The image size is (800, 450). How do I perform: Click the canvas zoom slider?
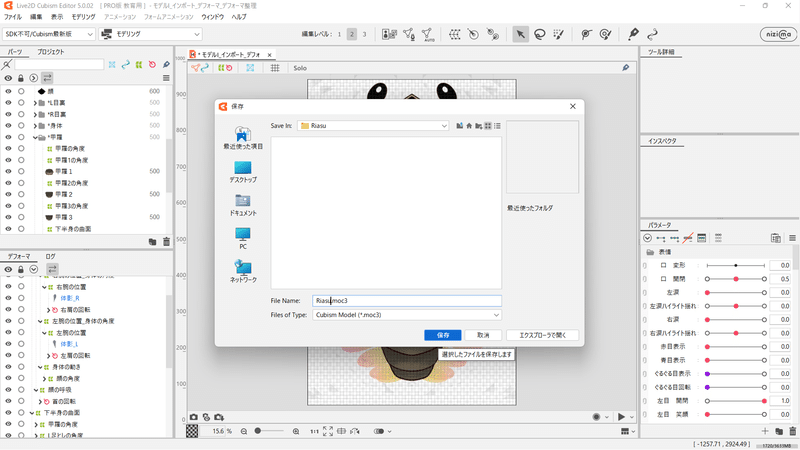pyautogui.click(x=269, y=431)
